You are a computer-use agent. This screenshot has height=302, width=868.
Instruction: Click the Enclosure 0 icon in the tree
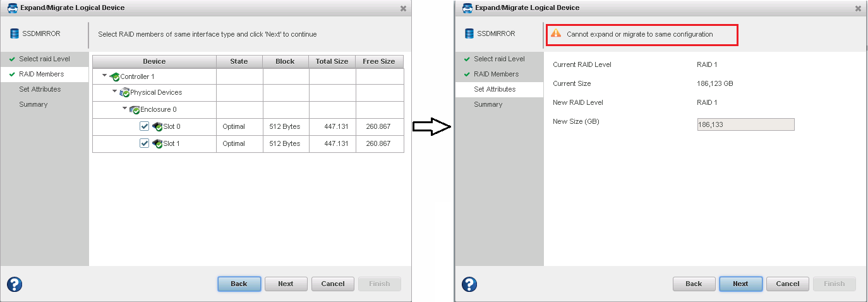click(x=135, y=110)
